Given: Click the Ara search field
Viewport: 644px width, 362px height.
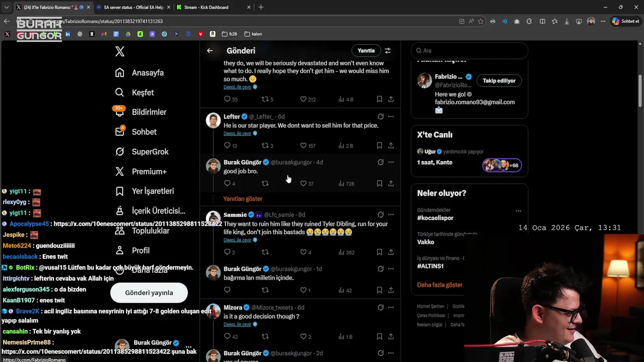Looking at the screenshot, I should pos(469,50).
